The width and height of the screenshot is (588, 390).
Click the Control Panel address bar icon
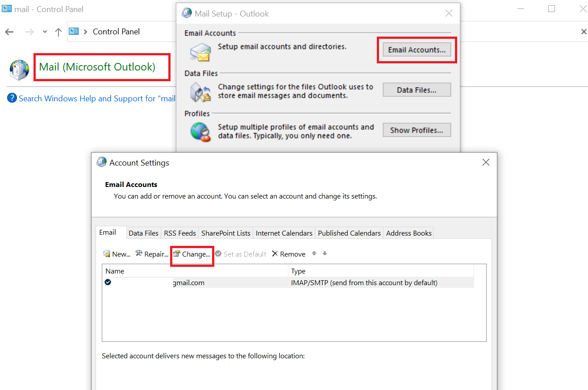(74, 31)
